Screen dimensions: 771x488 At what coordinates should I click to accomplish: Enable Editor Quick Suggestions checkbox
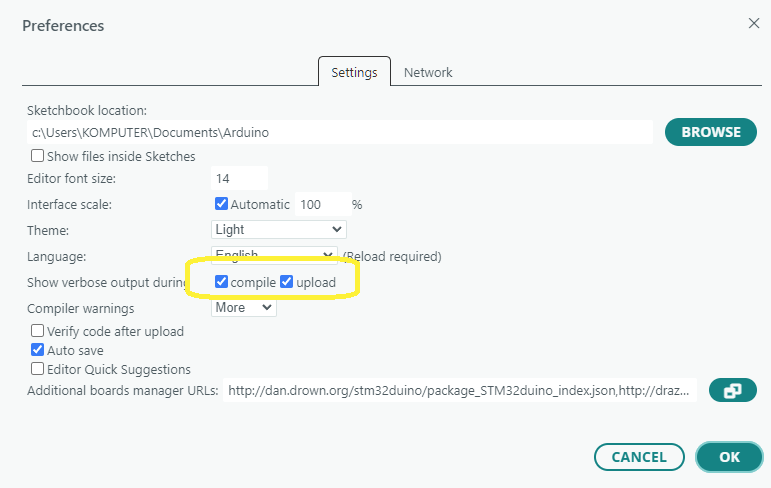[37, 368]
